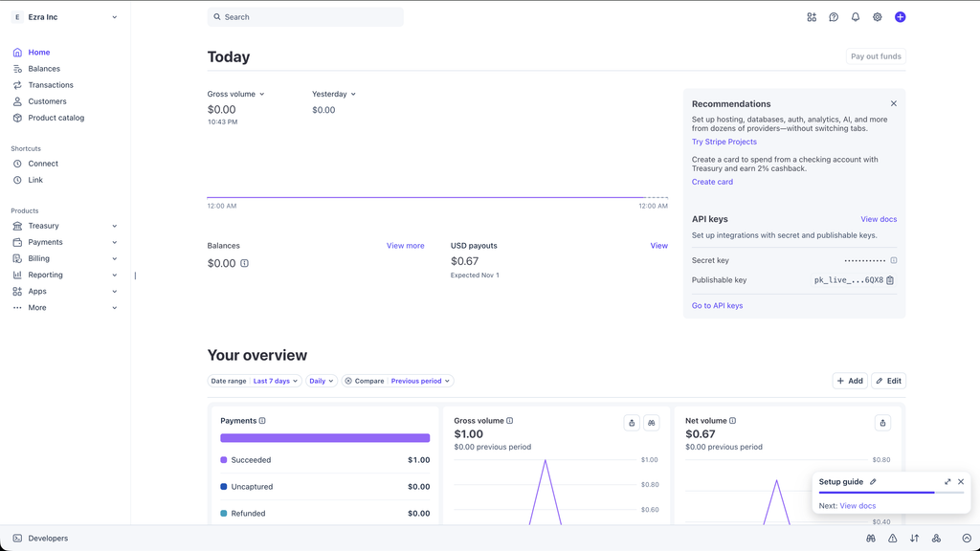Open View docs in Setup guide

(857, 506)
